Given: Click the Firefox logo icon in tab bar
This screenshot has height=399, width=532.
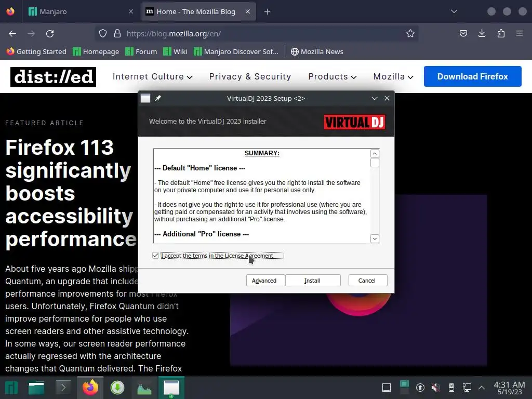Looking at the screenshot, I should (10, 11).
